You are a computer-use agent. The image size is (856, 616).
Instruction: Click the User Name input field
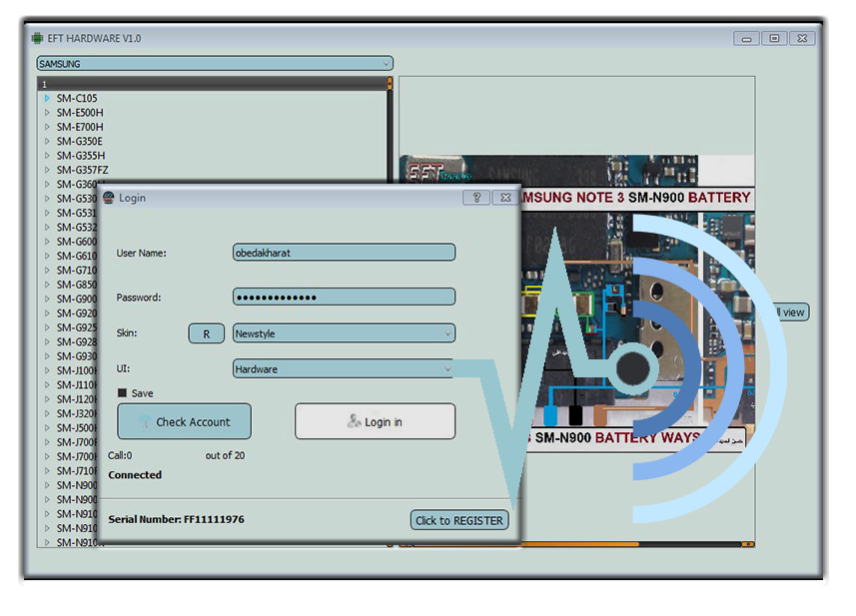point(344,253)
